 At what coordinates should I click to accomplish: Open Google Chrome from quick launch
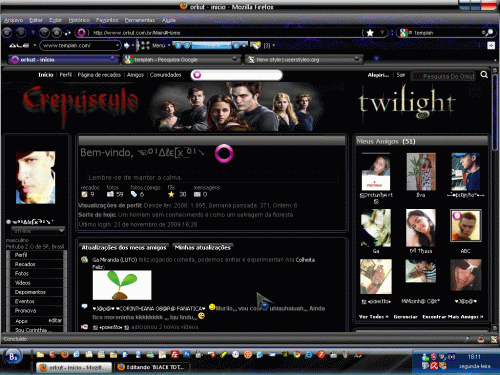tap(297, 355)
